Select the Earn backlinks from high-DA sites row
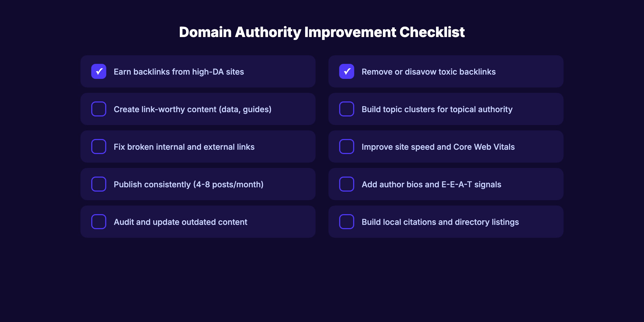 pyautogui.click(x=198, y=72)
